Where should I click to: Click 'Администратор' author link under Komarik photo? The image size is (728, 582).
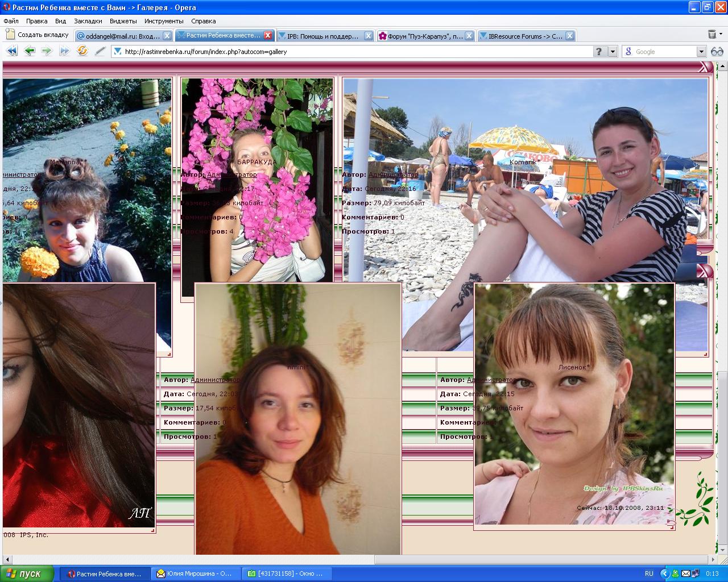click(393, 174)
